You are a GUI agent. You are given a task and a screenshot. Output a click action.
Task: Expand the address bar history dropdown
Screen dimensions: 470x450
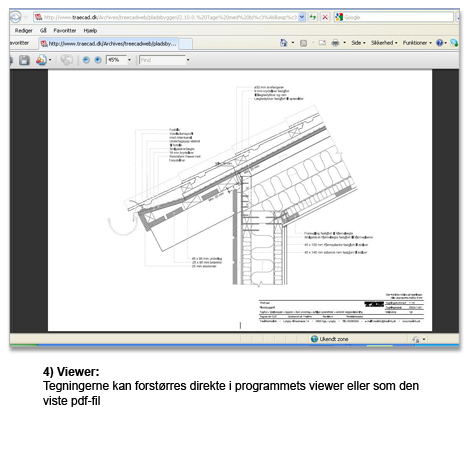[302, 17]
